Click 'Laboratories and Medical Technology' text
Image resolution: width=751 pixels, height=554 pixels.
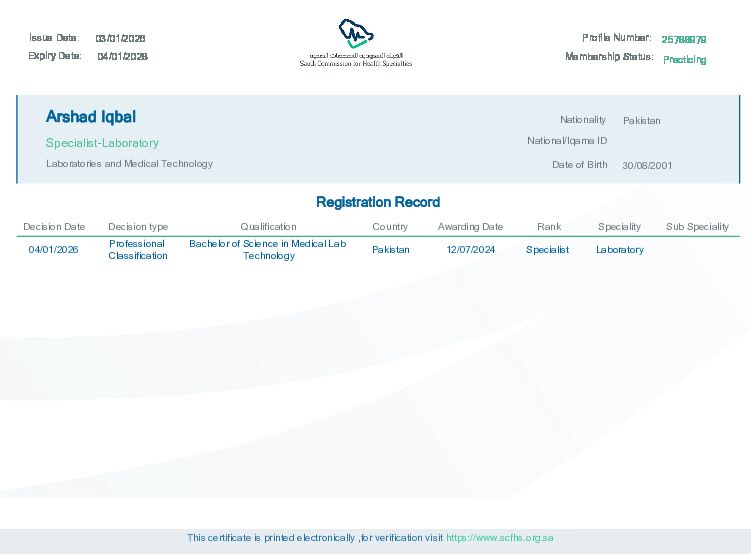pos(129,164)
